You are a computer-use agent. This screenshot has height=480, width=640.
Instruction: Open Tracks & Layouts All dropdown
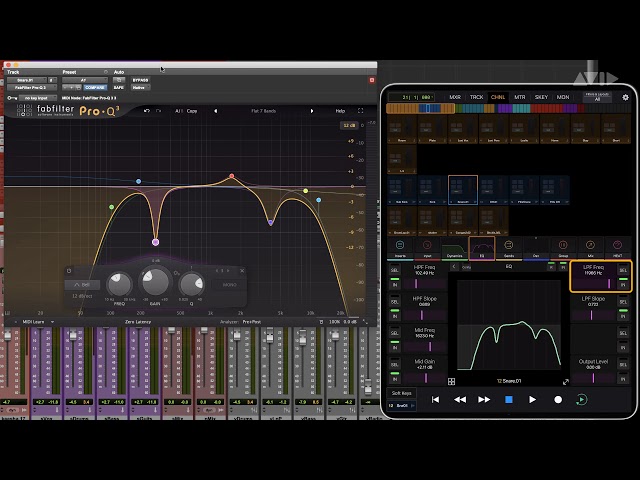point(597,97)
